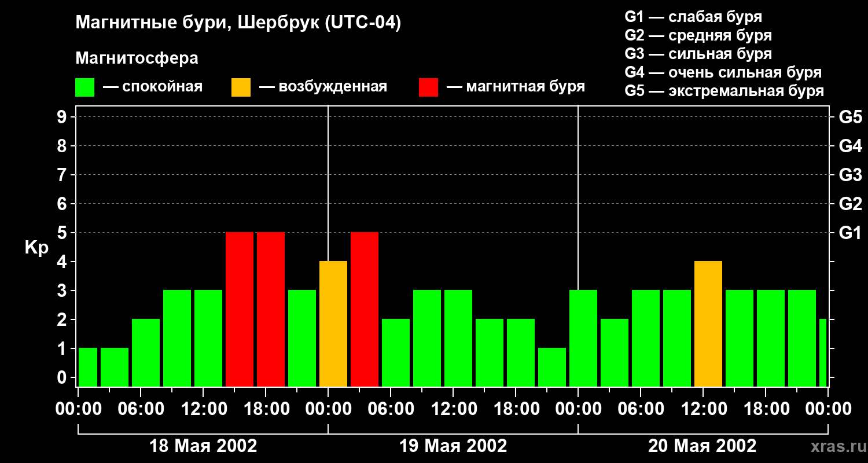Click the '— возбужденная' legend label

[323, 87]
